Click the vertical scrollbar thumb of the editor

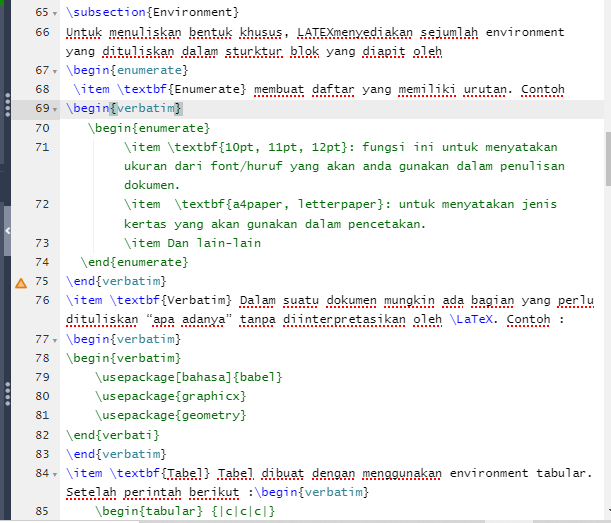(608, 159)
